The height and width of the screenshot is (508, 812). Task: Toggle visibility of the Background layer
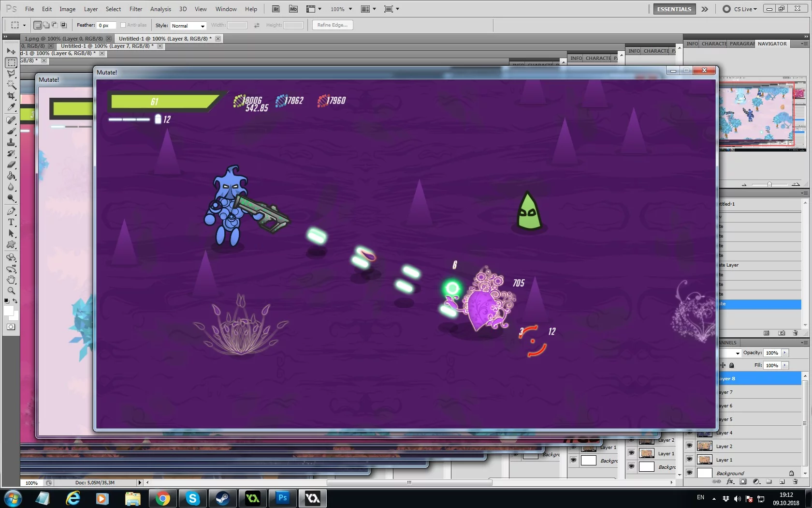click(x=689, y=473)
